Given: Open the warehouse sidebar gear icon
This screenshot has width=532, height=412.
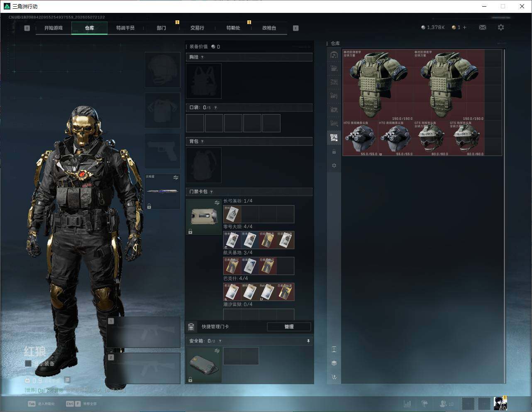Looking at the screenshot, I should pos(334,166).
